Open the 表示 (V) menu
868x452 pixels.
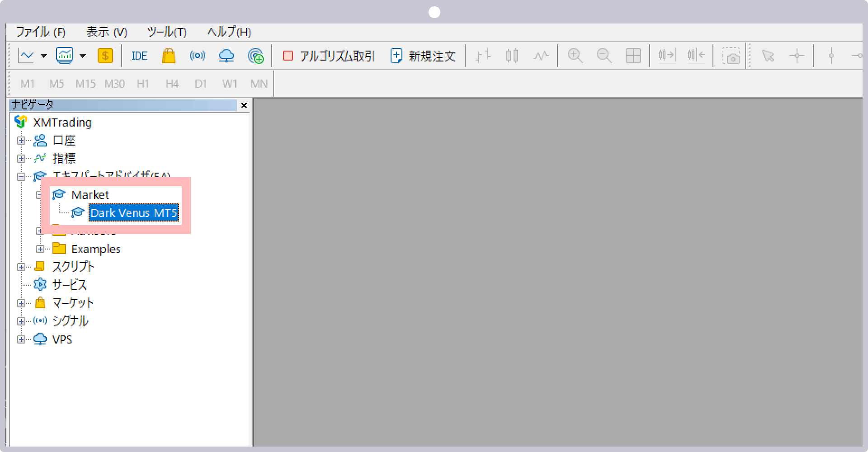tap(107, 32)
